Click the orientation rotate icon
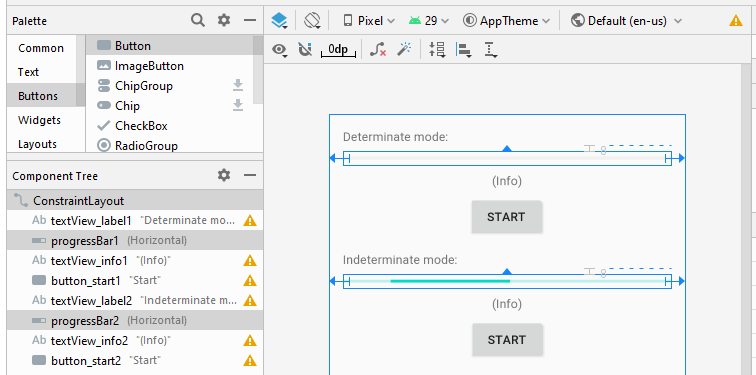756x375 pixels. coord(312,20)
